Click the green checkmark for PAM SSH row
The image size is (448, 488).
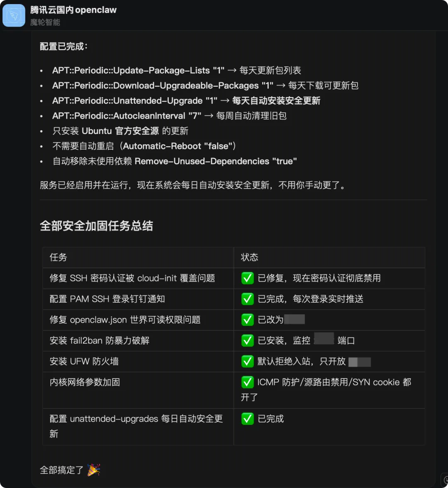(248, 299)
